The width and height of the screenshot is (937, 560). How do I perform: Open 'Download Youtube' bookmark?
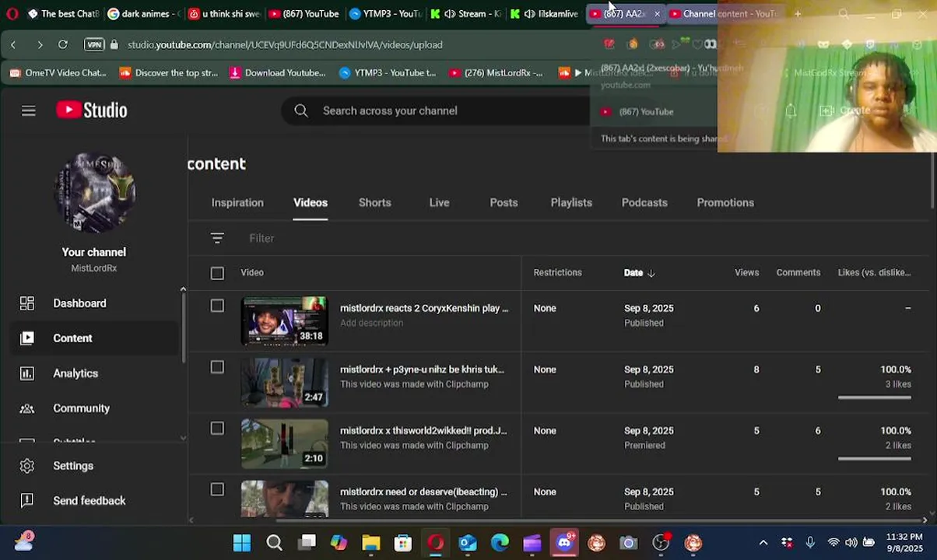[x=277, y=72]
